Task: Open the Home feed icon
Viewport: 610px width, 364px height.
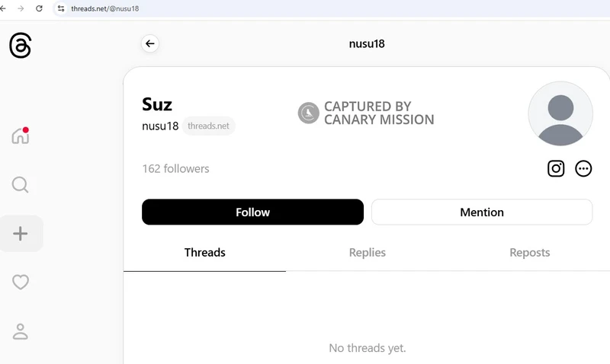Action: point(21,136)
